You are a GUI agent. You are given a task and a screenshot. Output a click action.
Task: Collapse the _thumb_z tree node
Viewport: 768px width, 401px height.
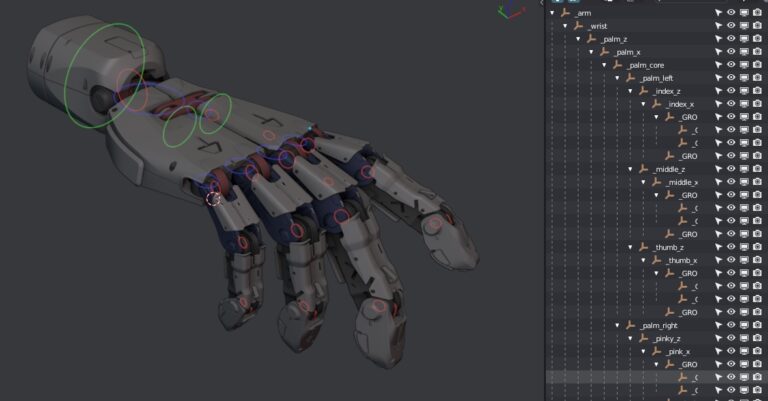tap(630, 247)
